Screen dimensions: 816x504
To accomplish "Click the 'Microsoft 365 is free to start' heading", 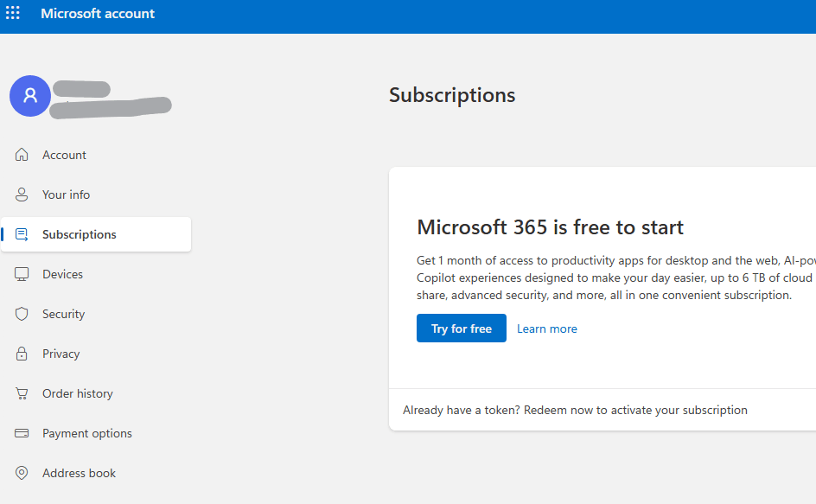I will point(550,227).
